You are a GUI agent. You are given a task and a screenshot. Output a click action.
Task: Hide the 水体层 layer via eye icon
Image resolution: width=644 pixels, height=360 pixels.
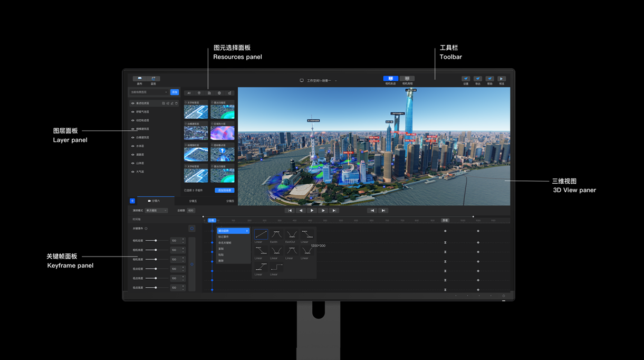(x=132, y=146)
